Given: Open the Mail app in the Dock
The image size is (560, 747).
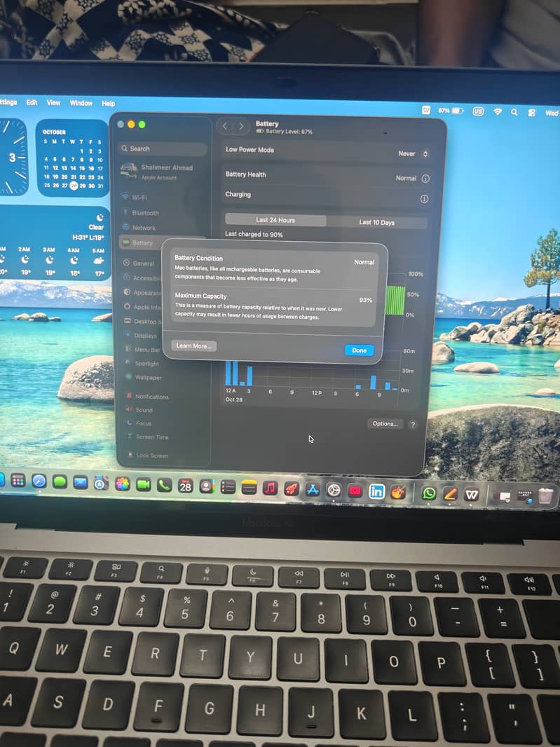Looking at the screenshot, I should coord(81,483).
